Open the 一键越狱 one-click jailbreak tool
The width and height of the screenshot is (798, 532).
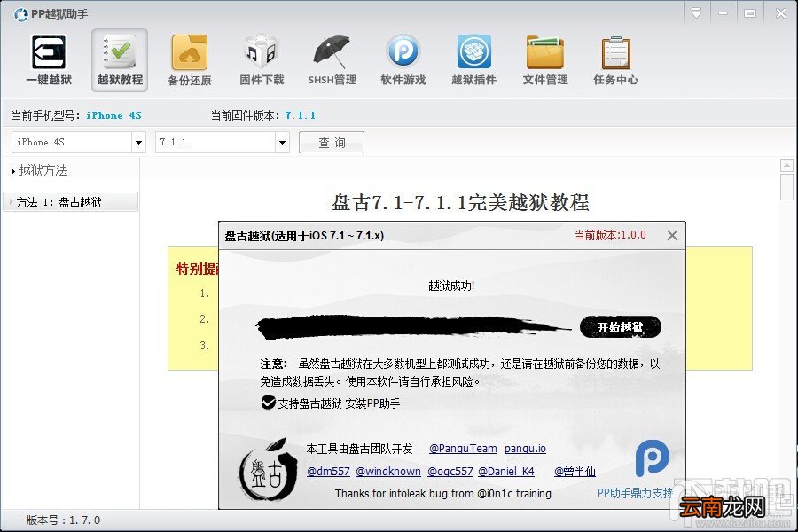pos(49,59)
